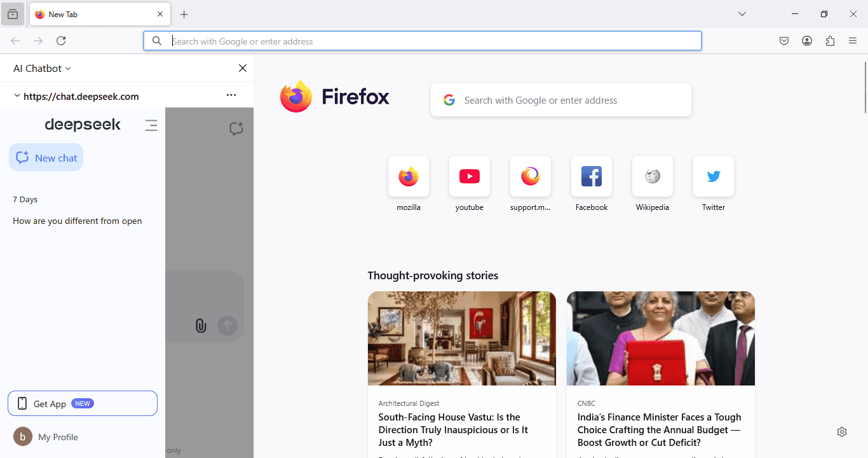Open the Firefox account icon
868x458 pixels.
pyautogui.click(x=807, y=41)
